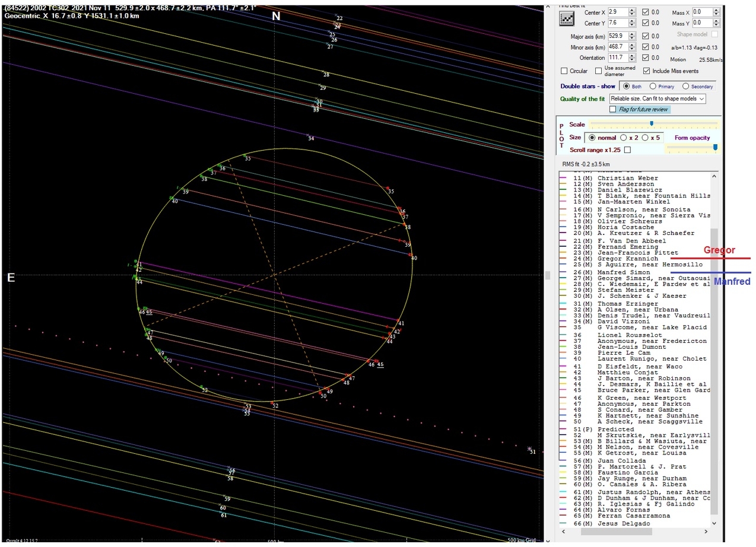Select observer row 13(M) Daniel Blazewicz
Screen dimensions: 756x547
(x=634, y=190)
